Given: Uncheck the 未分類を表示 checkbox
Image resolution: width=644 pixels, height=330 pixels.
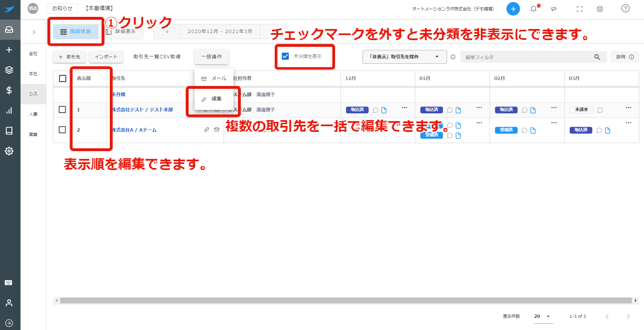Looking at the screenshot, I should coord(285,56).
